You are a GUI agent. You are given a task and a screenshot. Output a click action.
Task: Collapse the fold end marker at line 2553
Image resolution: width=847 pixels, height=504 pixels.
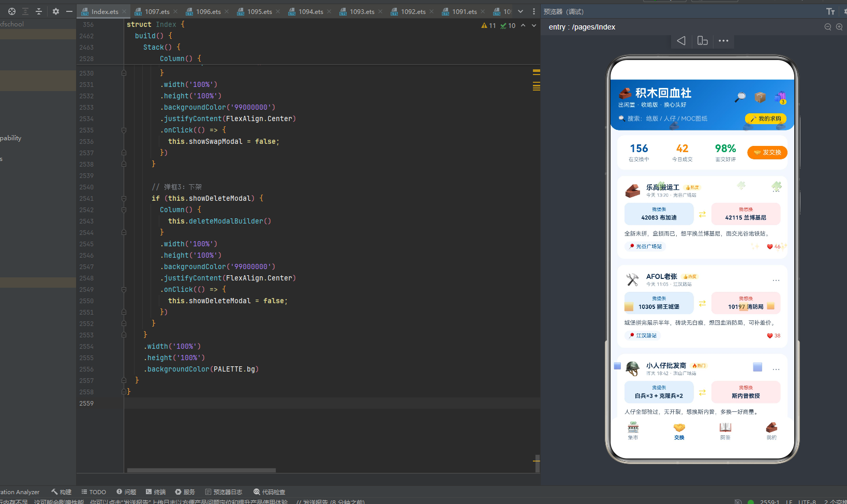124,335
